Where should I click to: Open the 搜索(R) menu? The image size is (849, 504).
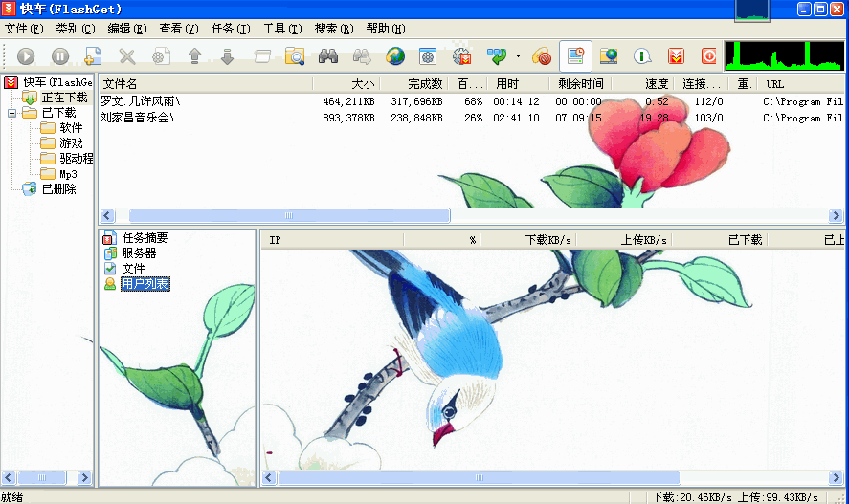(334, 29)
